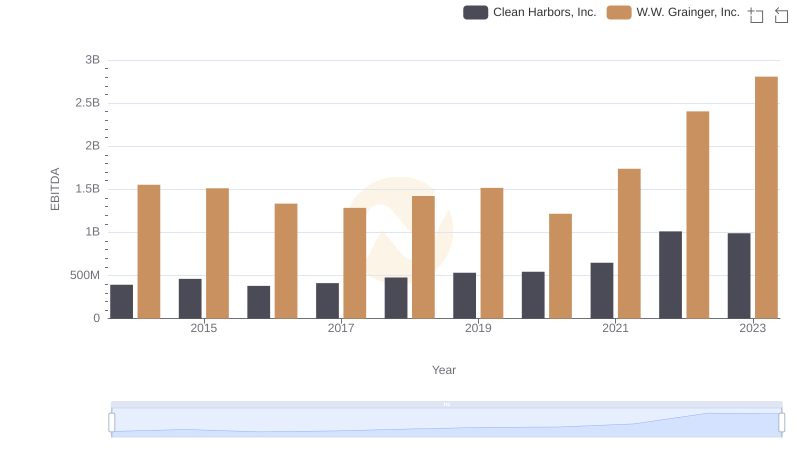Image resolution: width=800 pixels, height=461 pixels.
Task: Click the Clean Harbors 2020 bar
Action: [533, 295]
